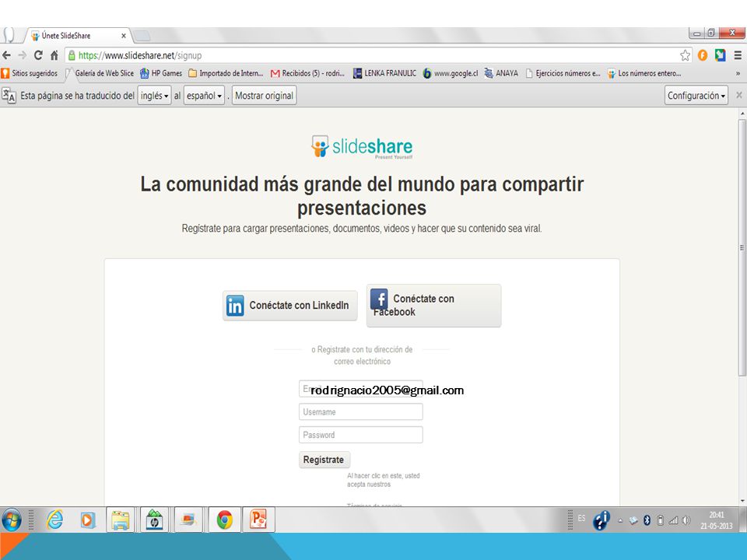Click the scrollbar up arrow
This screenshot has width=747, height=560.
click(x=742, y=114)
